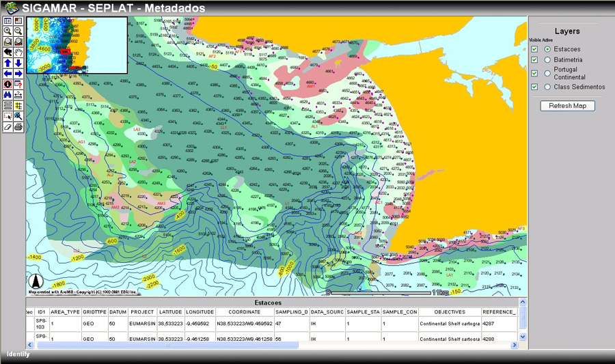
Task: Click the COORDINATE column header
Action: point(245,312)
